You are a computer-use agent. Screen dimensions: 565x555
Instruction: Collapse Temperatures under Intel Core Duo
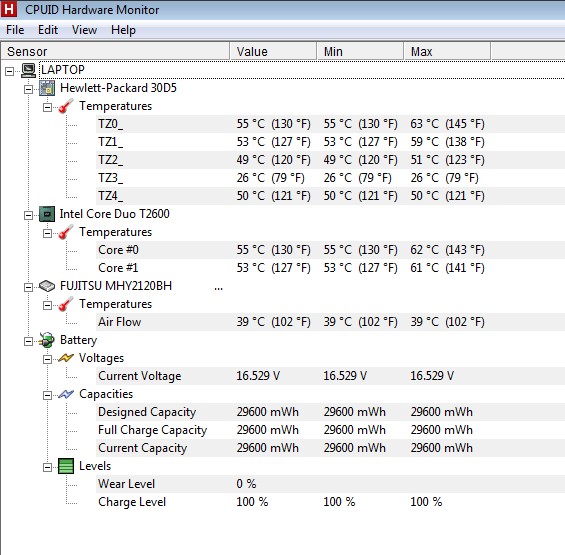point(47,234)
